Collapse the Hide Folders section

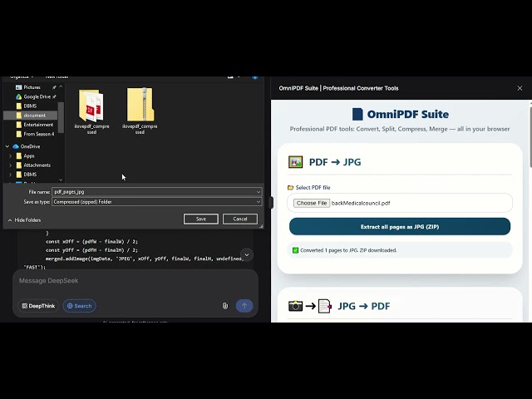(24, 220)
